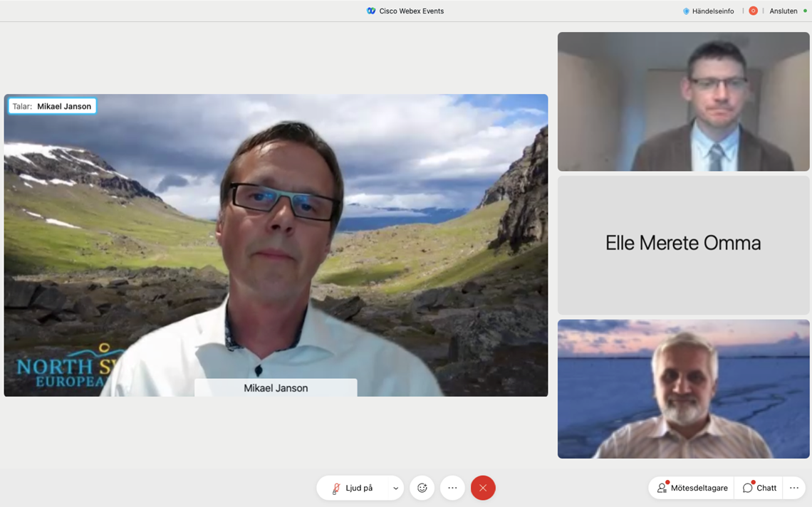This screenshot has width=812, height=507.
Task: Leave the event with the red X button
Action: tap(483, 488)
